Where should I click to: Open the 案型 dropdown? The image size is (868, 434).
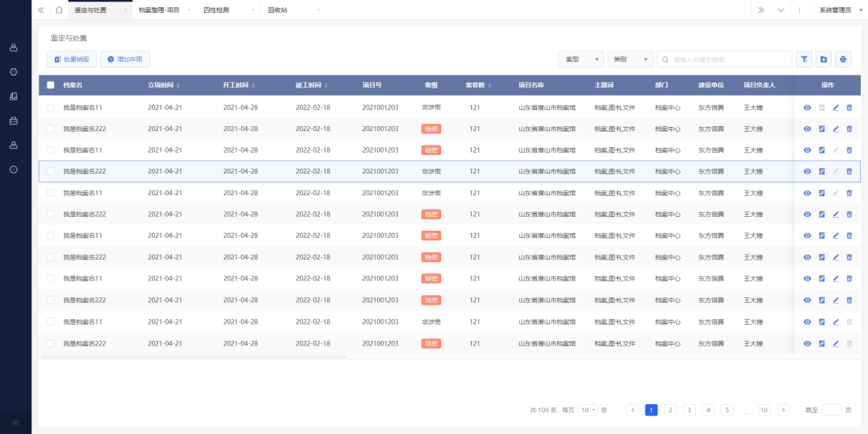coord(581,59)
